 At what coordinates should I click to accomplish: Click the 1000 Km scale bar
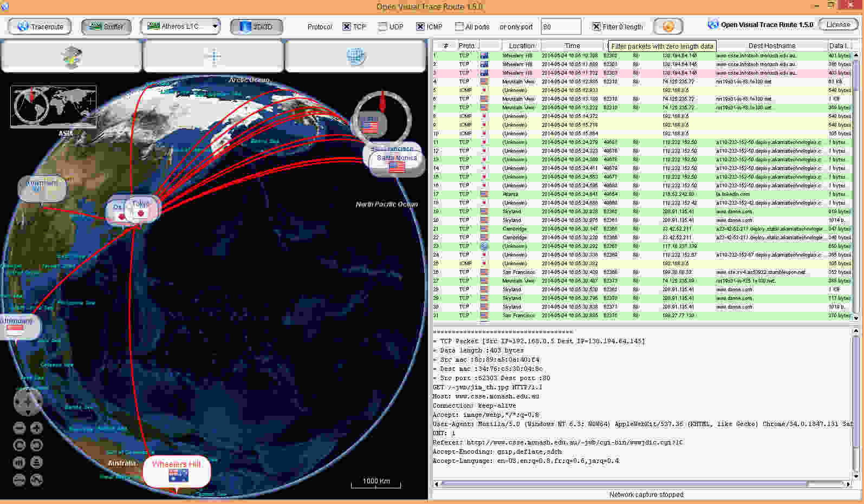point(376,483)
